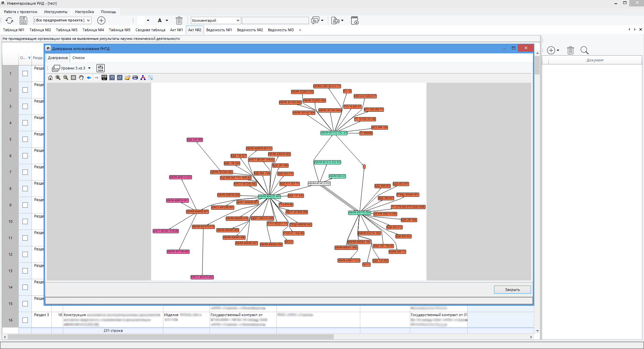Open the Инструменты menu
This screenshot has width=644, height=349.
(56, 12)
